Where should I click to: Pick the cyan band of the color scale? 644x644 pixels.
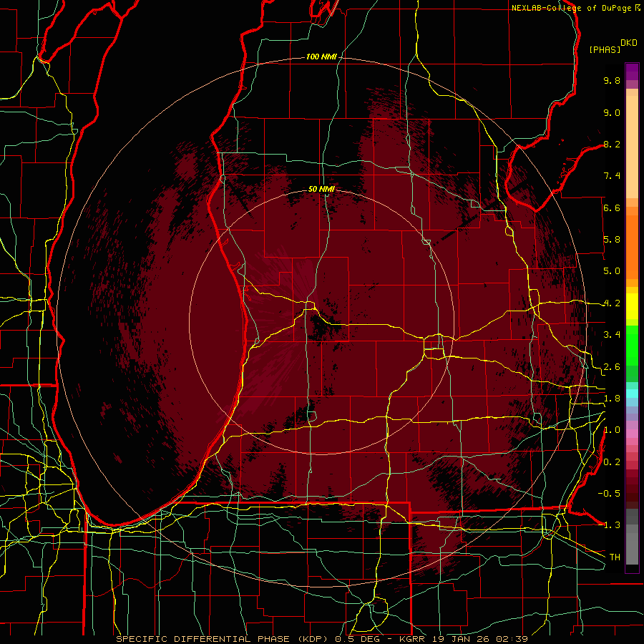point(632,394)
